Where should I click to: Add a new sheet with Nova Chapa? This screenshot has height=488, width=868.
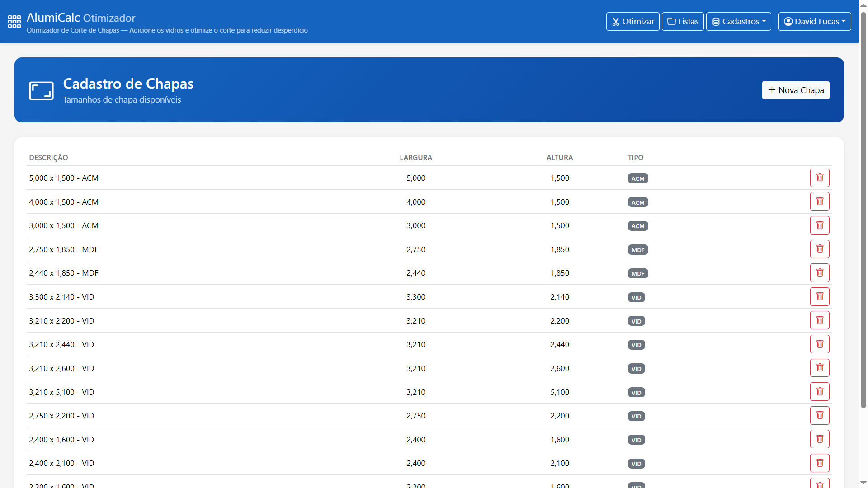point(796,90)
